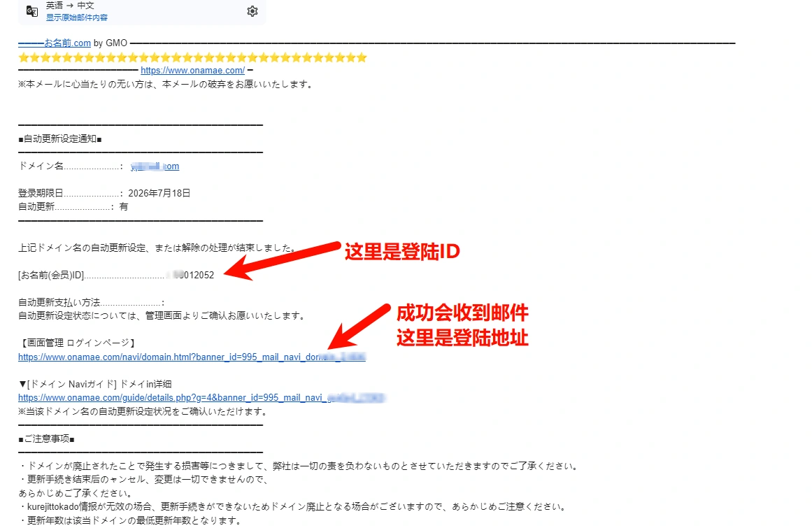Open the お名前.com header link
This screenshot has width=812, height=528.
[55, 43]
